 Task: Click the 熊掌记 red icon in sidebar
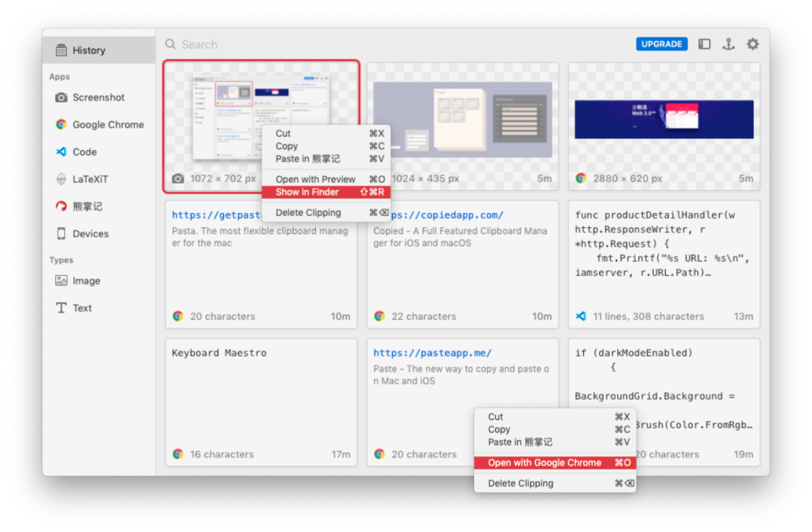[x=61, y=206]
